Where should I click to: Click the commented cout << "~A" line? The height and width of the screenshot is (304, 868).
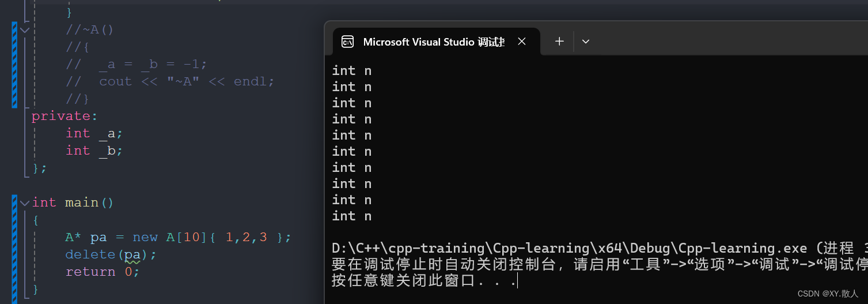(170, 81)
